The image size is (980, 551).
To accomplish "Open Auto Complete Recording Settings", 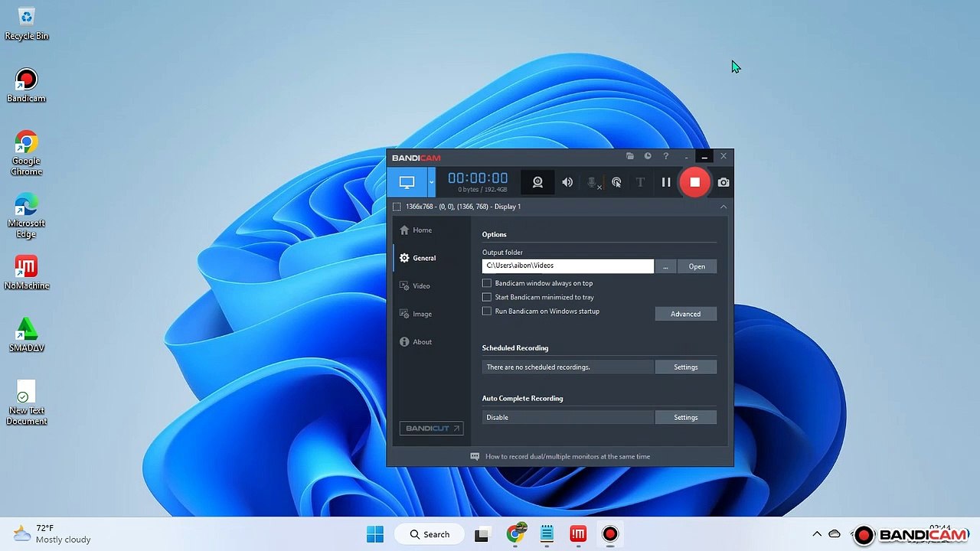I will pos(686,417).
